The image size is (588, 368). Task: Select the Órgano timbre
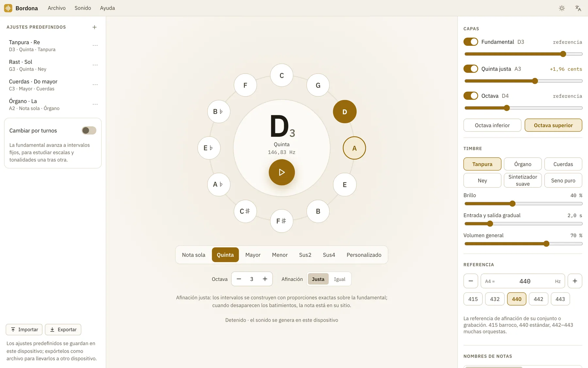point(523,164)
